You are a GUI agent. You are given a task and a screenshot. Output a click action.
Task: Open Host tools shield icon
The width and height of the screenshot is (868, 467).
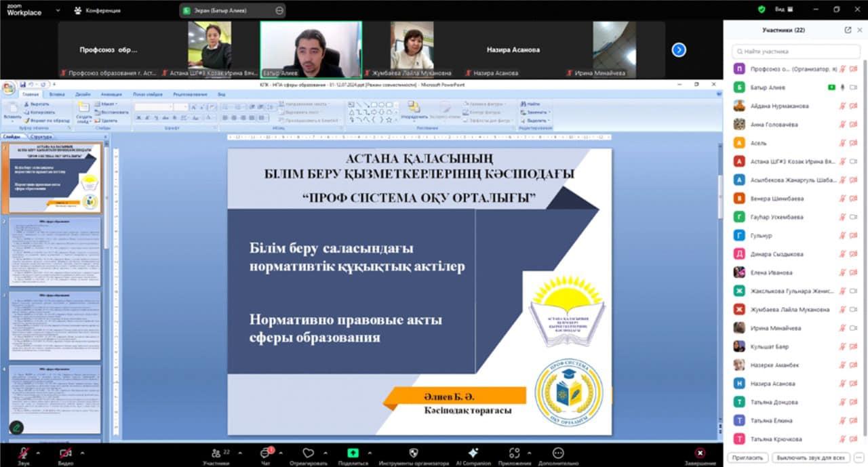(414, 453)
